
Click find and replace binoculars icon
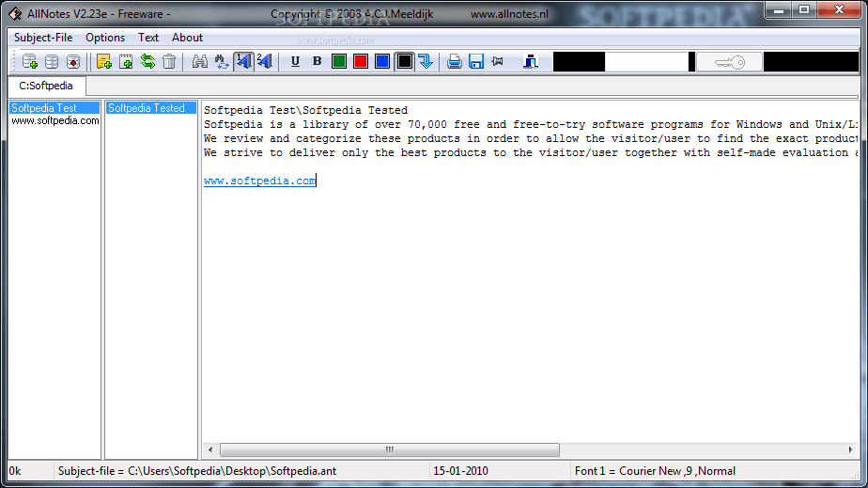pos(222,61)
